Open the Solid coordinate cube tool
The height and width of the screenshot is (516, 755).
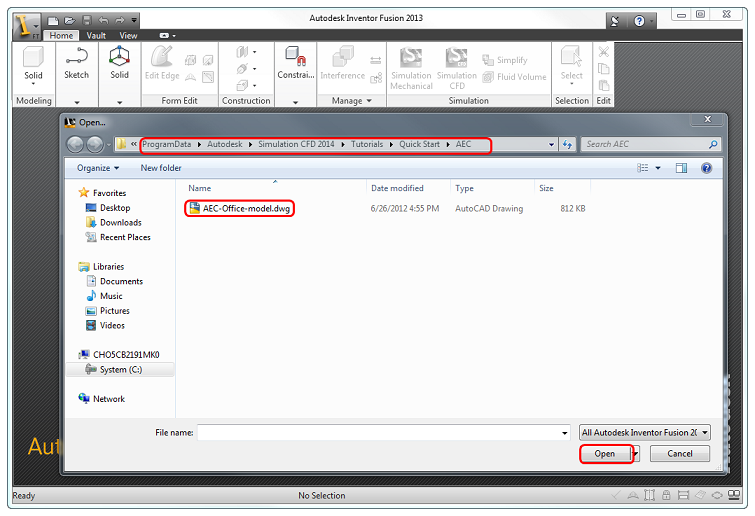click(119, 57)
